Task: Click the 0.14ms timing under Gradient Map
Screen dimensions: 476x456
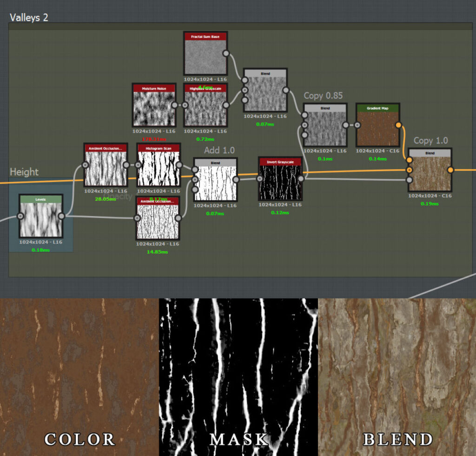Action: point(377,159)
